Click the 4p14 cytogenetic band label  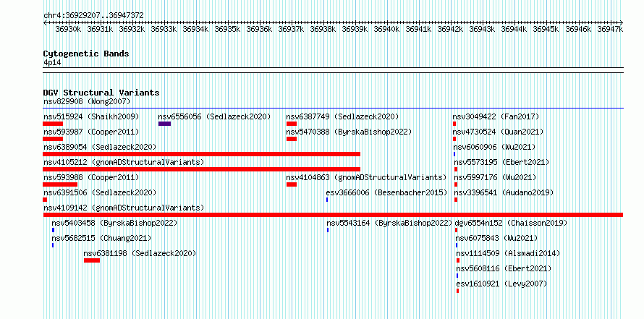[x=52, y=62]
